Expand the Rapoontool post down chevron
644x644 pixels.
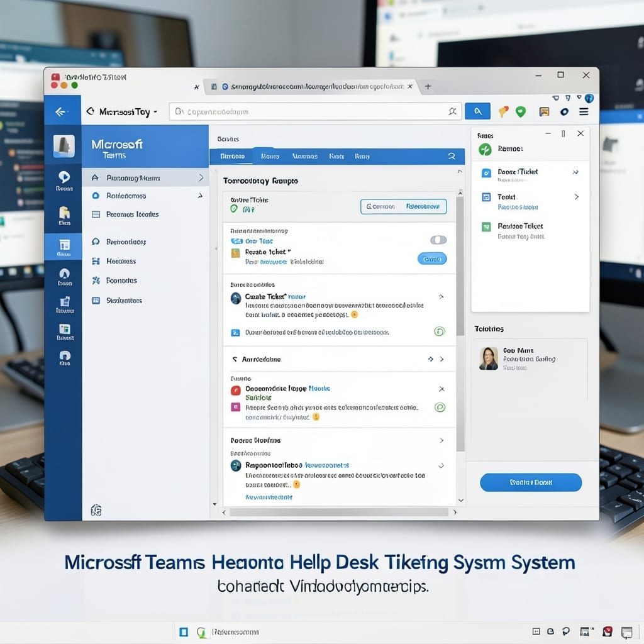click(441, 465)
